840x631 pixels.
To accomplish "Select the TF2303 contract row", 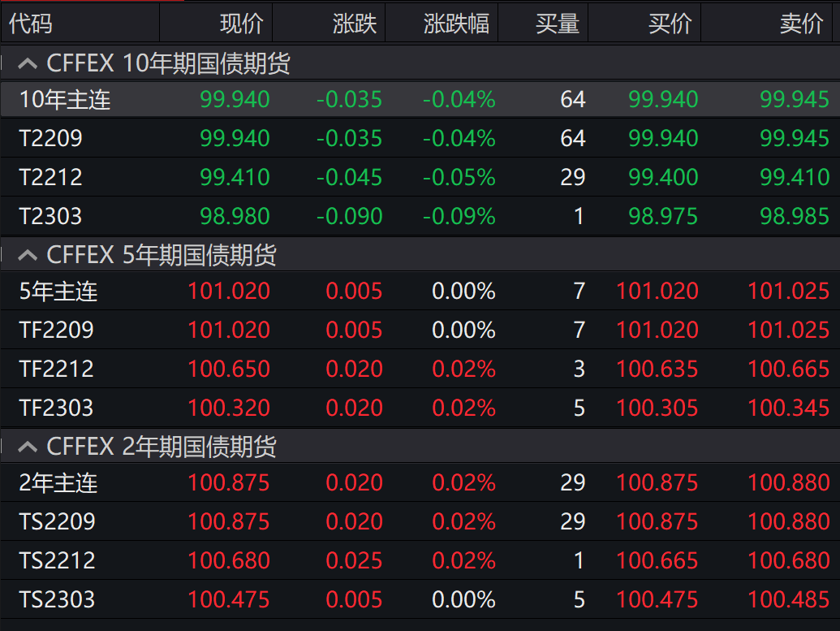I will (x=57, y=408).
